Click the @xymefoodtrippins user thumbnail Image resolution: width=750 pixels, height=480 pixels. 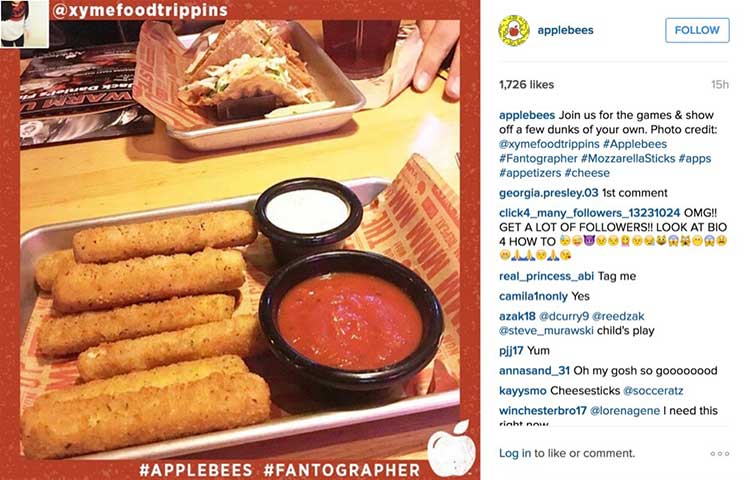[24, 23]
